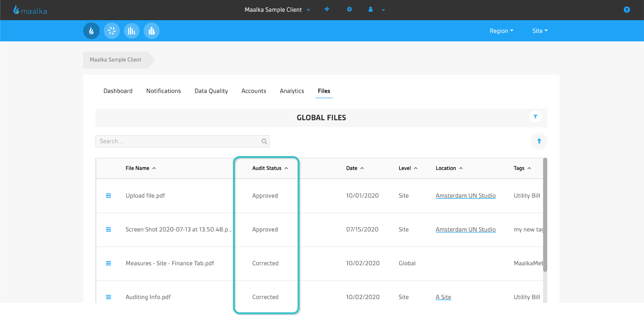Click Approved status for Screen Shot row
This screenshot has height=317, width=644.
(265, 229)
